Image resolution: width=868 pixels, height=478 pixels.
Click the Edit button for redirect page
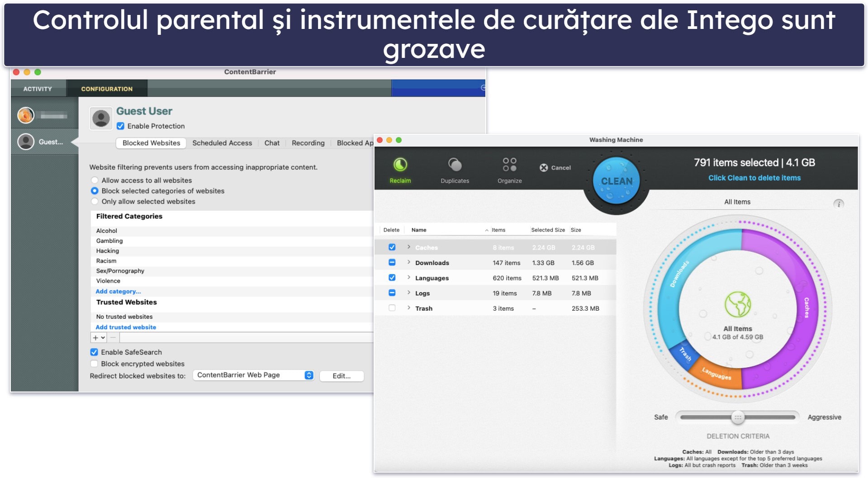pos(342,376)
